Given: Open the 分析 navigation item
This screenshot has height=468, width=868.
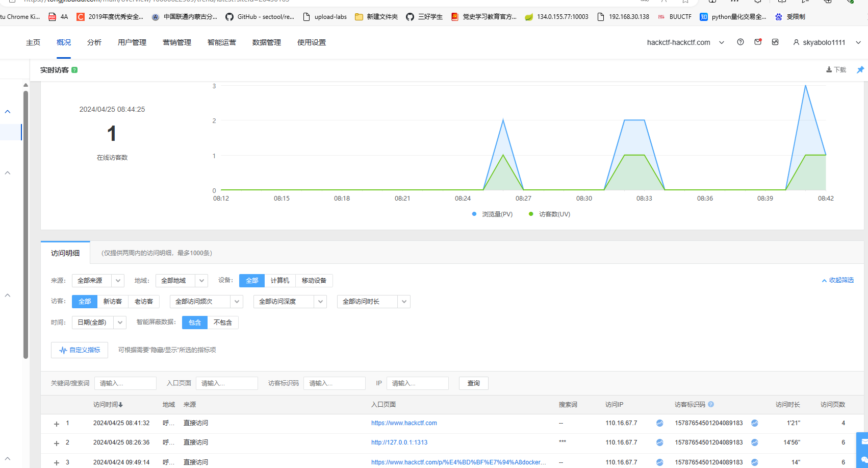Looking at the screenshot, I should pyautogui.click(x=94, y=42).
